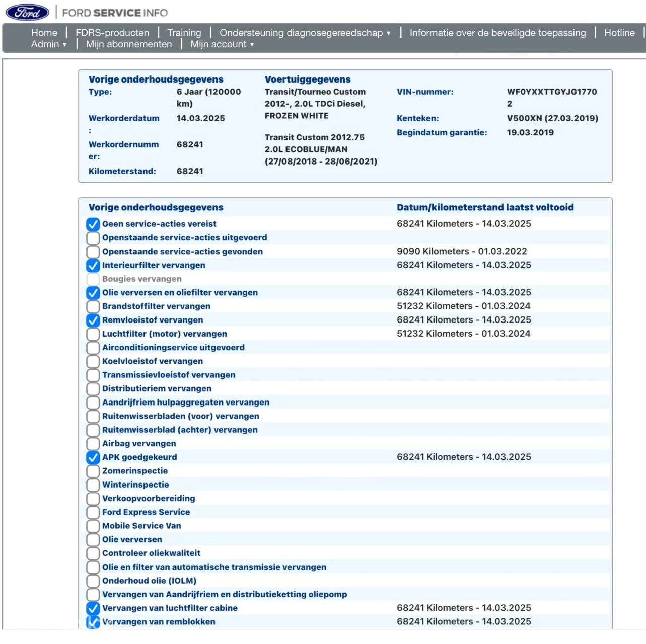Viewport: 646px width, 644px height.
Task: Check Transmissievloeistof vervangen checkbox
Action: [x=93, y=375]
